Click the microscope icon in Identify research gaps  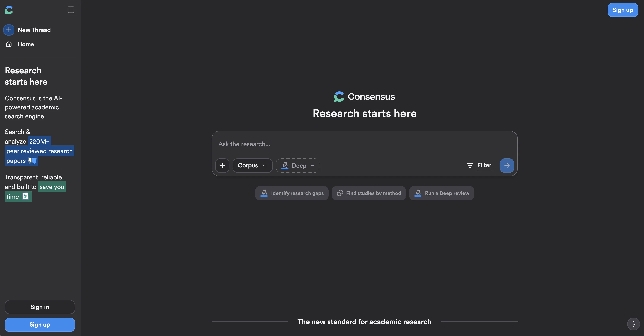pyautogui.click(x=264, y=193)
